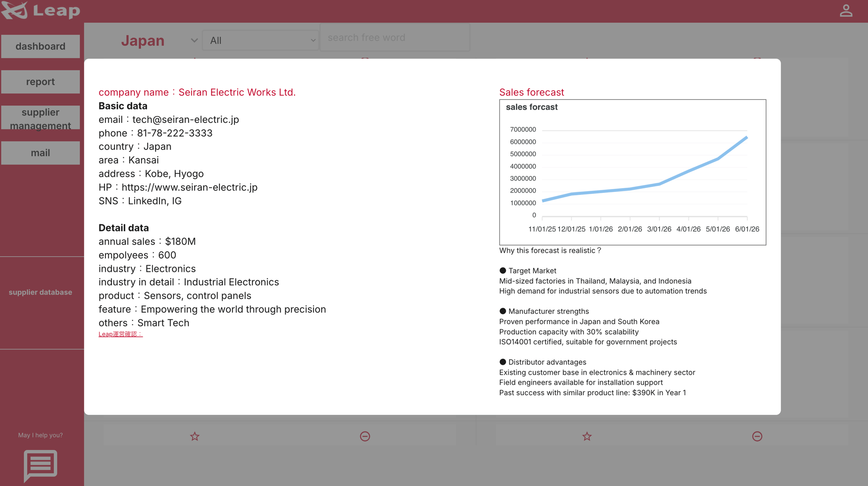
Task: Expand the Japan country dropdown
Action: (159, 40)
